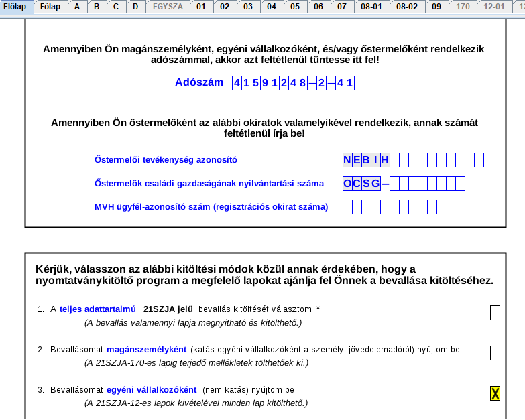This screenshot has width=525, height=420.
Task: Open the EGYSZA tab
Action: click(168, 7)
